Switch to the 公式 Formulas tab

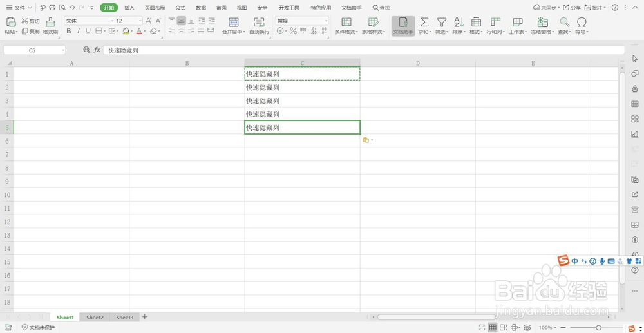coord(180,8)
